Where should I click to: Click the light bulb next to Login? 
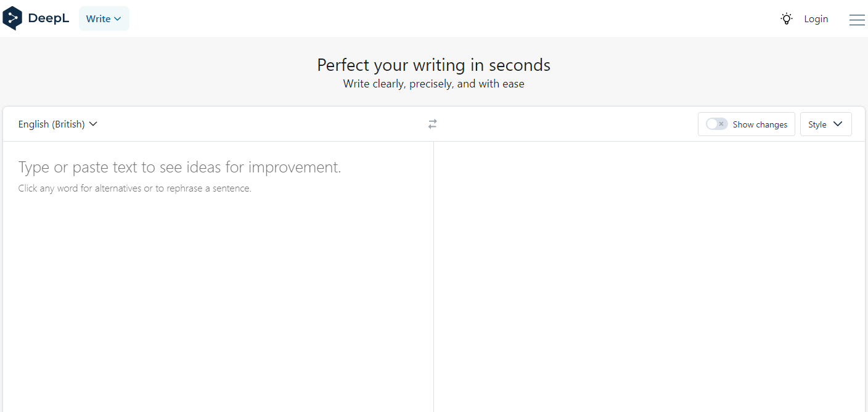(786, 18)
